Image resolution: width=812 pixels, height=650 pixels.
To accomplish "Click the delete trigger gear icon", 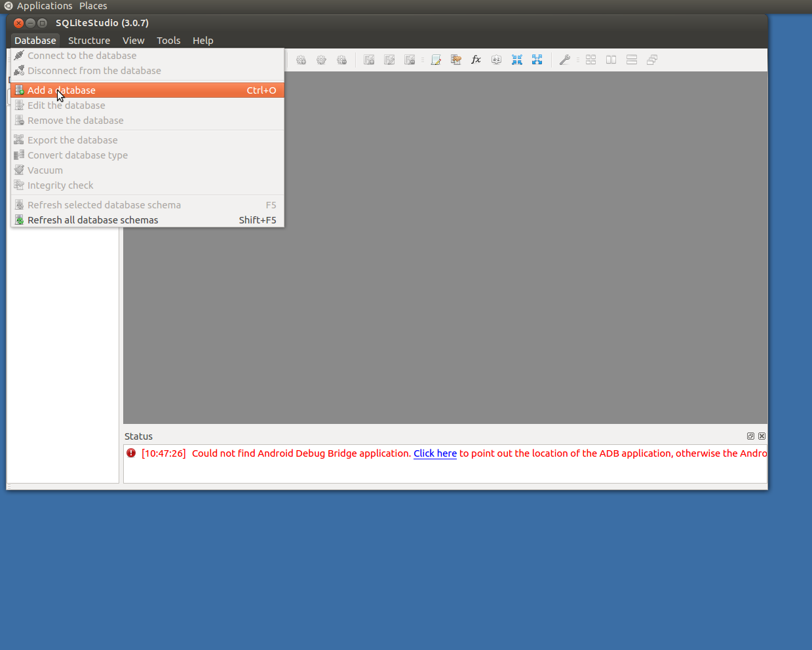I will click(x=341, y=60).
